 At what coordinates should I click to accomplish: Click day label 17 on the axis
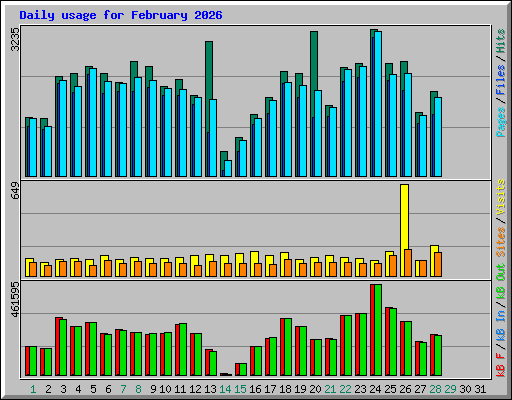(x=270, y=389)
